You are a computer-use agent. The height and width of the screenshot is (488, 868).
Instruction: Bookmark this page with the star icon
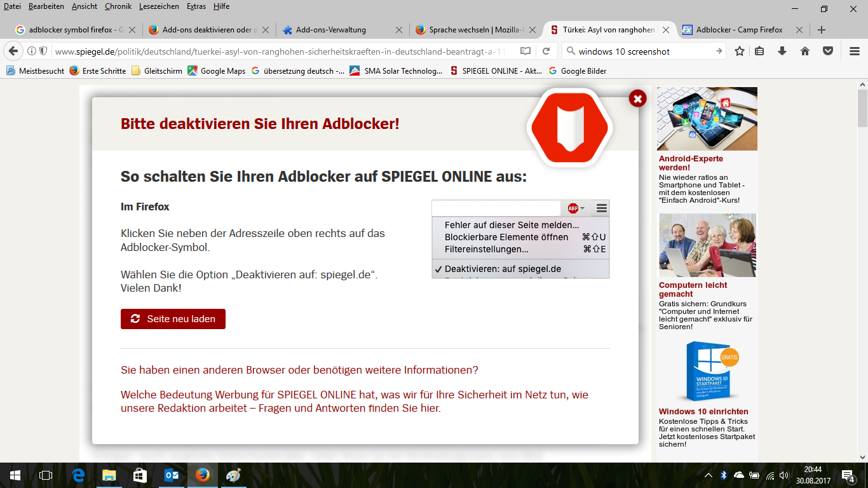click(740, 51)
